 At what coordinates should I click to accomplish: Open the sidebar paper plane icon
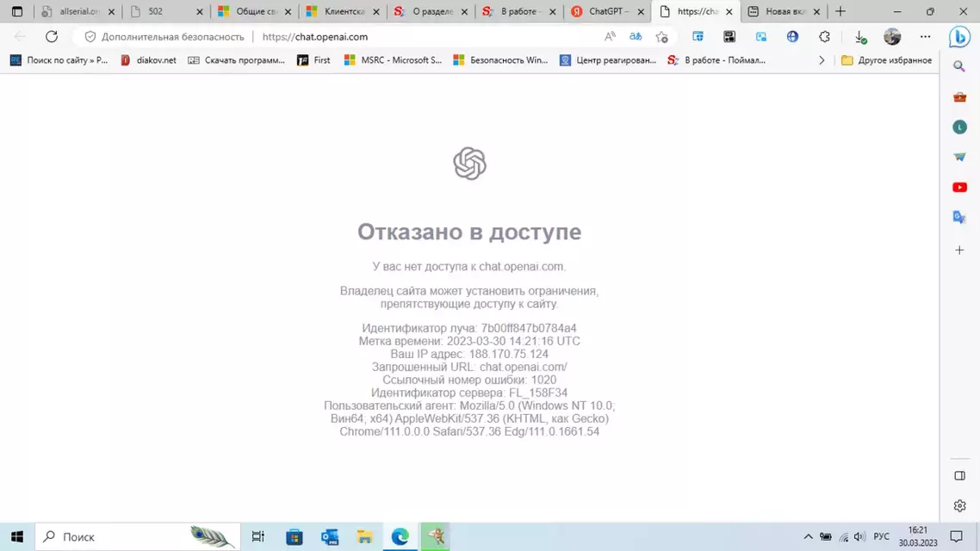coord(959,157)
